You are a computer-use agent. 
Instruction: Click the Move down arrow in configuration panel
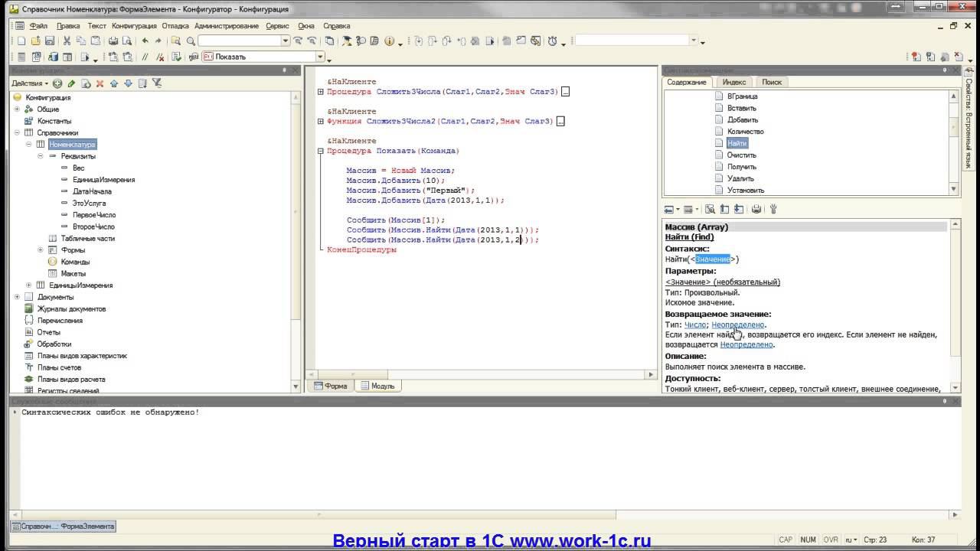(x=128, y=83)
